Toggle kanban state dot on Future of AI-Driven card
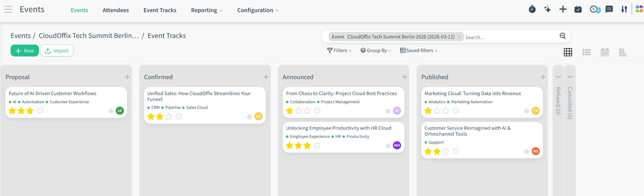This screenshot has height=196, width=644. [111, 111]
